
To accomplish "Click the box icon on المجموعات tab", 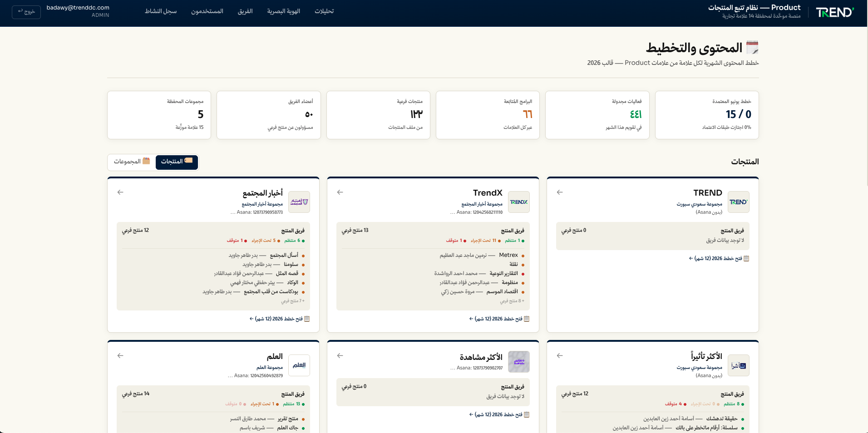I will pos(146,161).
